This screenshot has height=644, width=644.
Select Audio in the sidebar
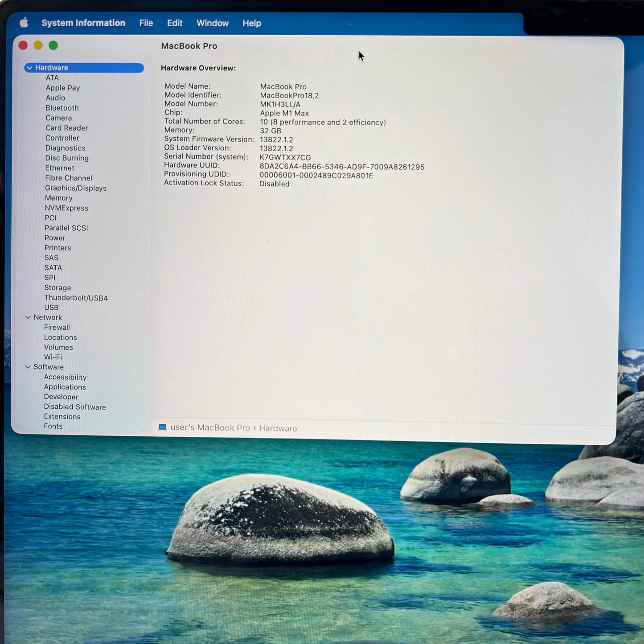[x=55, y=98]
